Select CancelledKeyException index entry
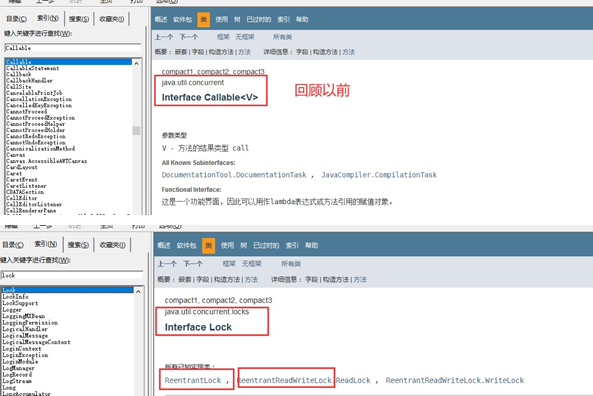This screenshot has width=593, height=396. (x=39, y=105)
